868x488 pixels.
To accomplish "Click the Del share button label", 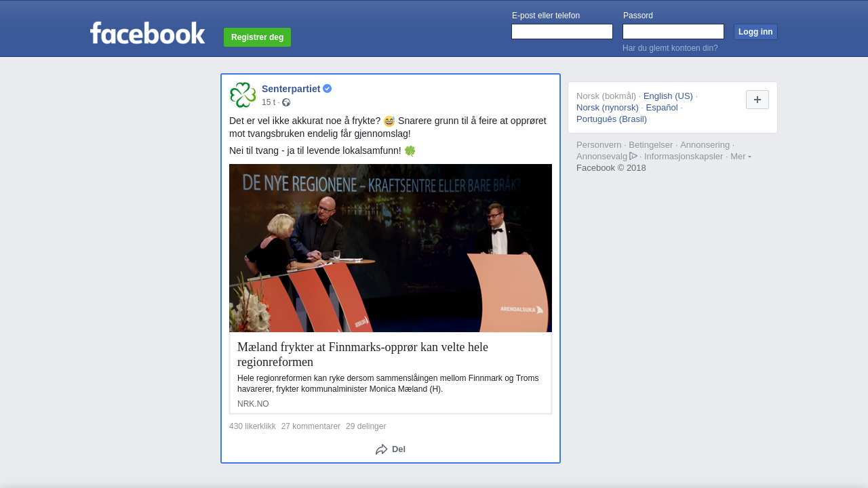I will pyautogui.click(x=399, y=449).
